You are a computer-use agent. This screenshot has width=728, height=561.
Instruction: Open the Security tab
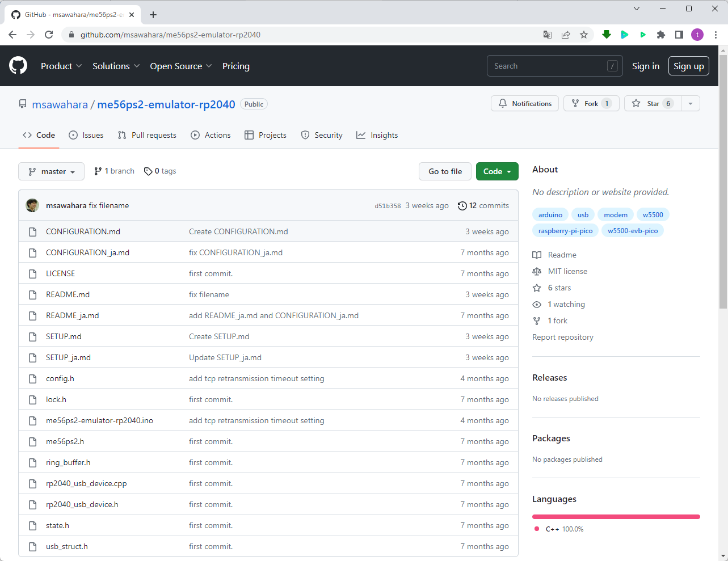click(x=322, y=135)
